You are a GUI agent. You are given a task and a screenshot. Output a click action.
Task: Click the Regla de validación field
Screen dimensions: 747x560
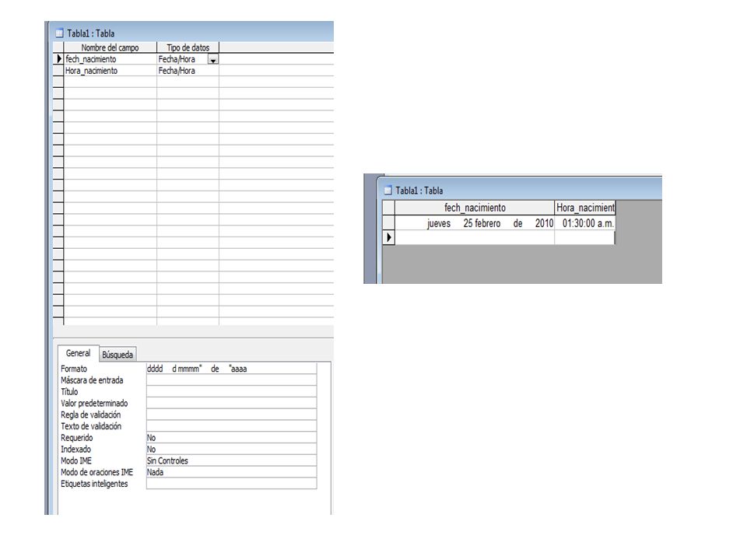point(232,415)
